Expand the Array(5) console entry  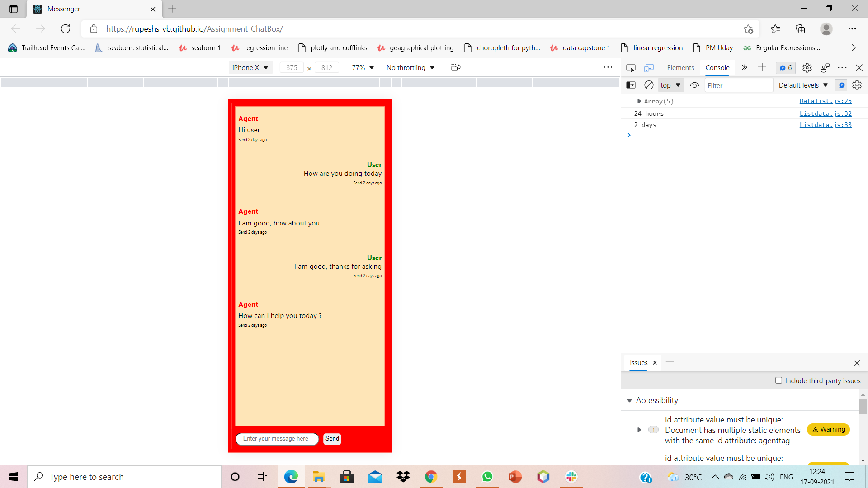click(x=639, y=101)
